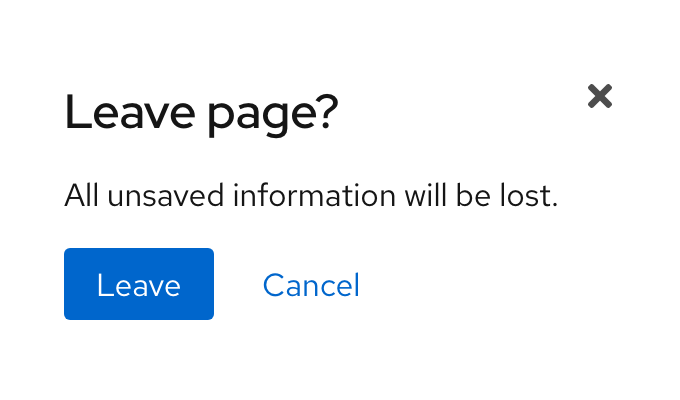Hit the cross icon in modal corner
Screen dimensions: 680x400
click(600, 96)
